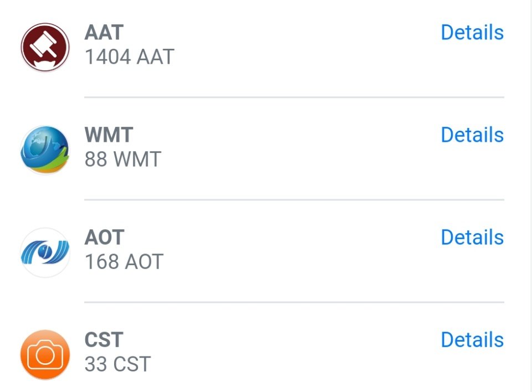Click the 33 CST balance text
This screenshot has height=392, width=532.
[117, 364]
